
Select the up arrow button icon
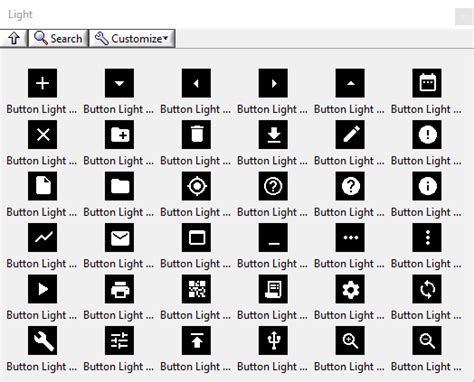point(350,83)
